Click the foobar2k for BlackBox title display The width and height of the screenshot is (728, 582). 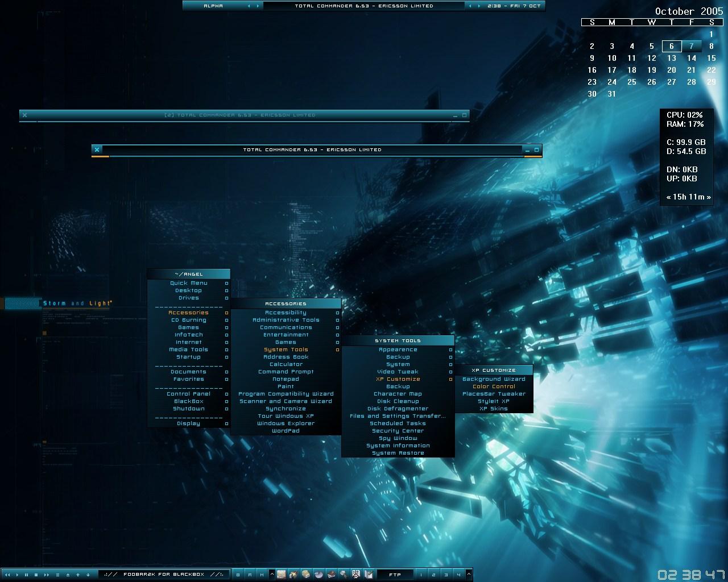(x=164, y=575)
